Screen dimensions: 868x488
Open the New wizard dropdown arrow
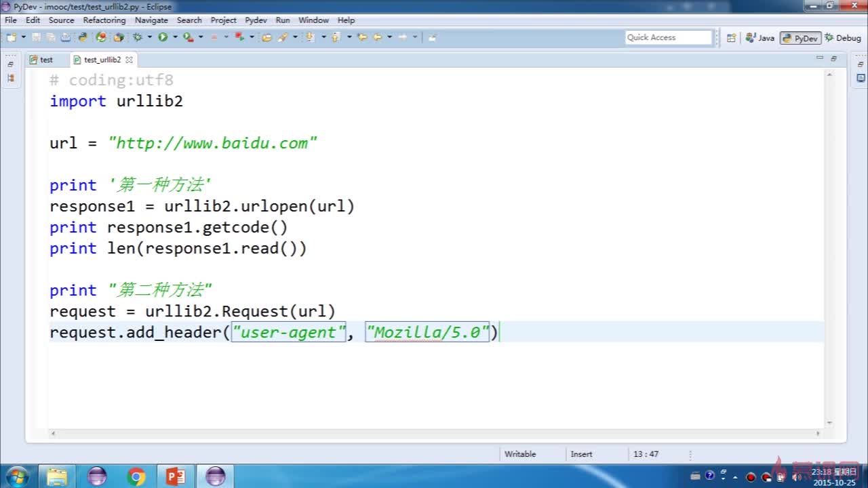tap(24, 37)
